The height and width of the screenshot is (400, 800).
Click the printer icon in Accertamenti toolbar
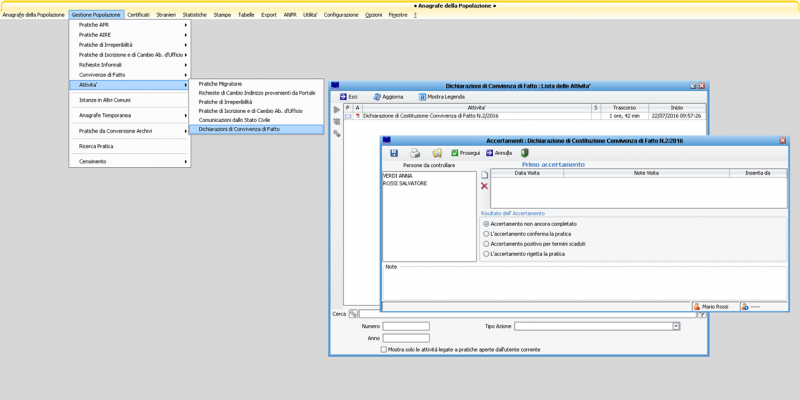[x=415, y=153]
